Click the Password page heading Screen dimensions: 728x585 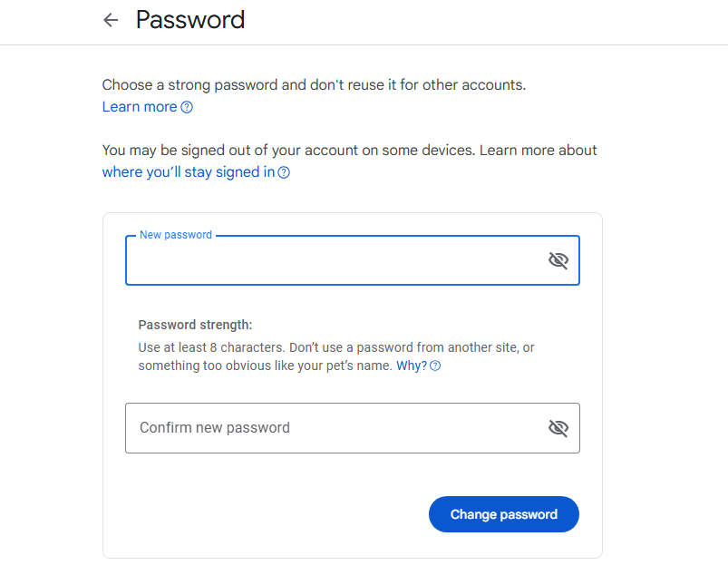click(190, 20)
